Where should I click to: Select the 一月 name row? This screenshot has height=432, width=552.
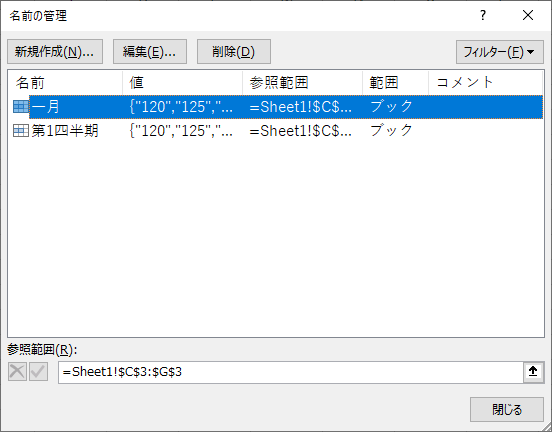click(276, 107)
